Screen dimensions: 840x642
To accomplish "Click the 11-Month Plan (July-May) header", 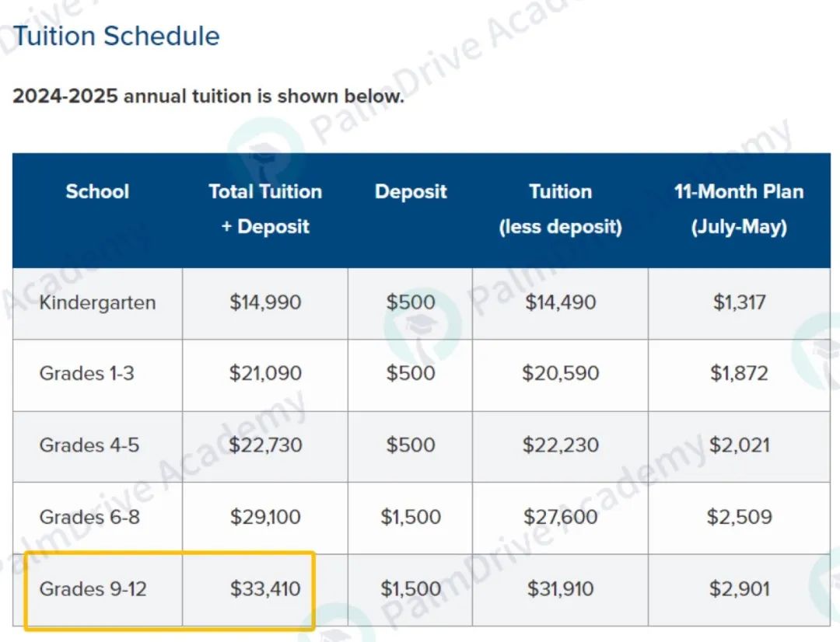I will tap(740, 209).
